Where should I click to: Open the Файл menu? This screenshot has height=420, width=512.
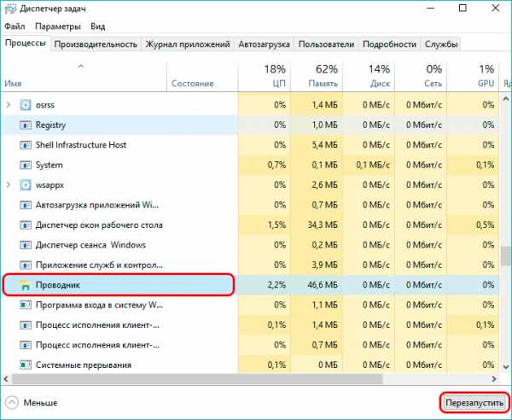(x=15, y=26)
